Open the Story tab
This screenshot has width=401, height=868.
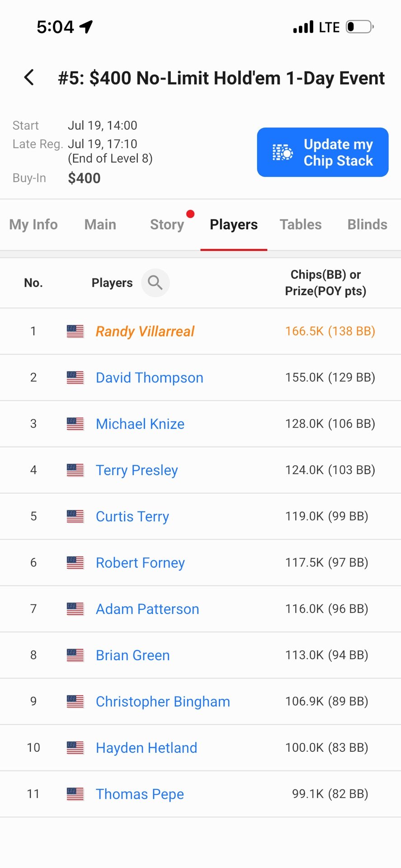167,225
